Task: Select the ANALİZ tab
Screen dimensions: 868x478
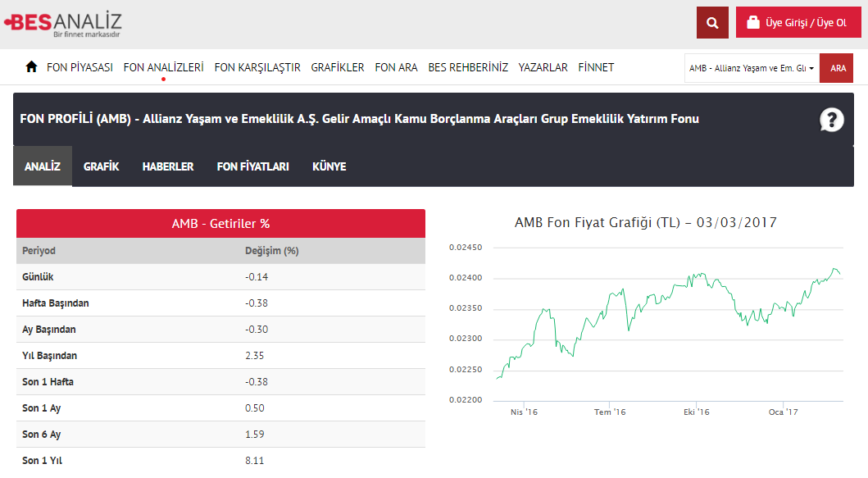Action: [x=43, y=166]
